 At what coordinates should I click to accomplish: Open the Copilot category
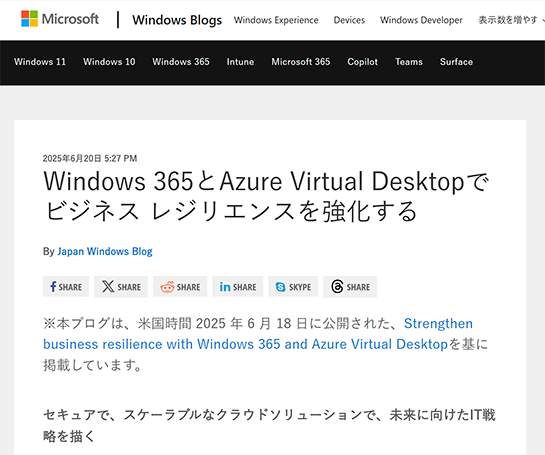click(362, 62)
